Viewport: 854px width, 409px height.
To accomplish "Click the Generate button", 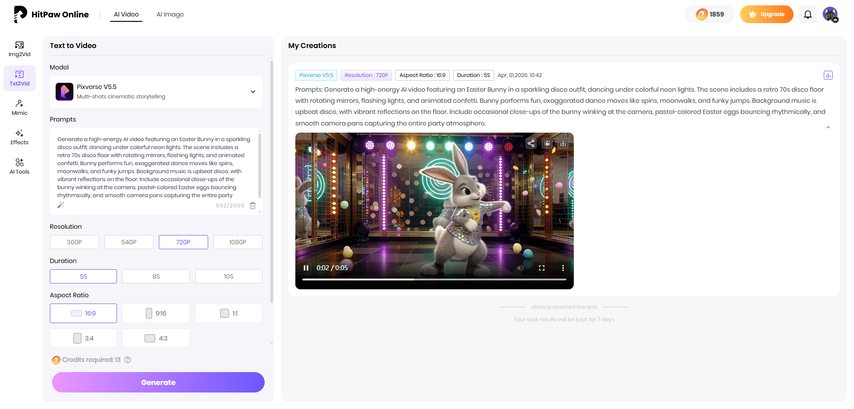I will click(158, 382).
